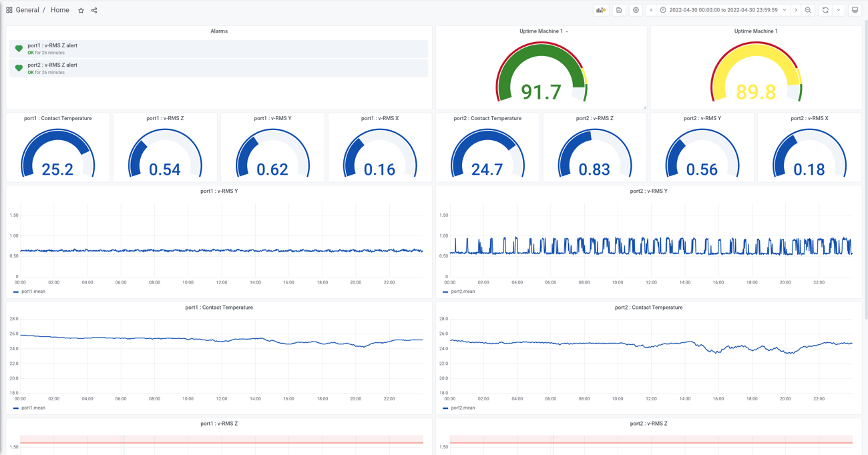Open the Uptime Machine 1 title above the 89.8 gauge
This screenshot has height=455, width=868.
(x=756, y=31)
